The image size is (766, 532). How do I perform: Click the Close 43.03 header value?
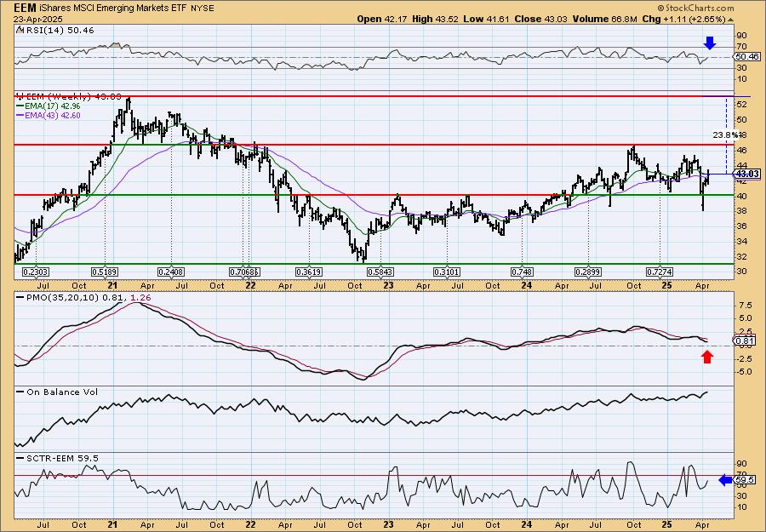coord(542,19)
